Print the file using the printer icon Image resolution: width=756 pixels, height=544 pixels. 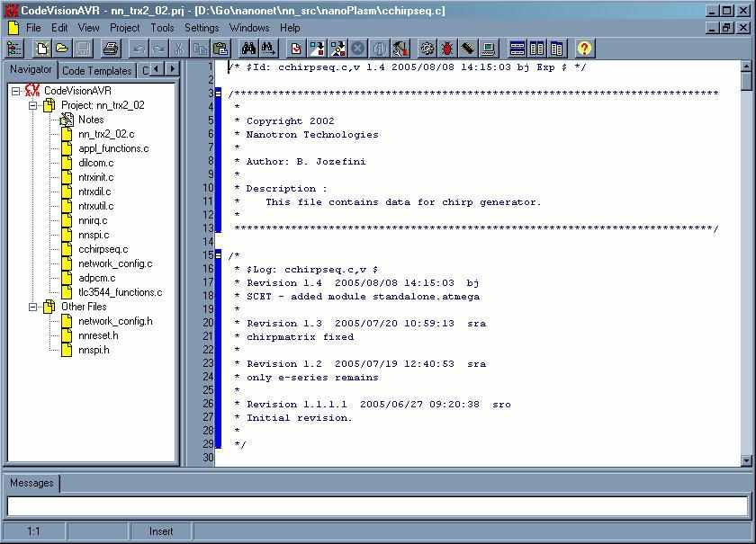coord(111,49)
